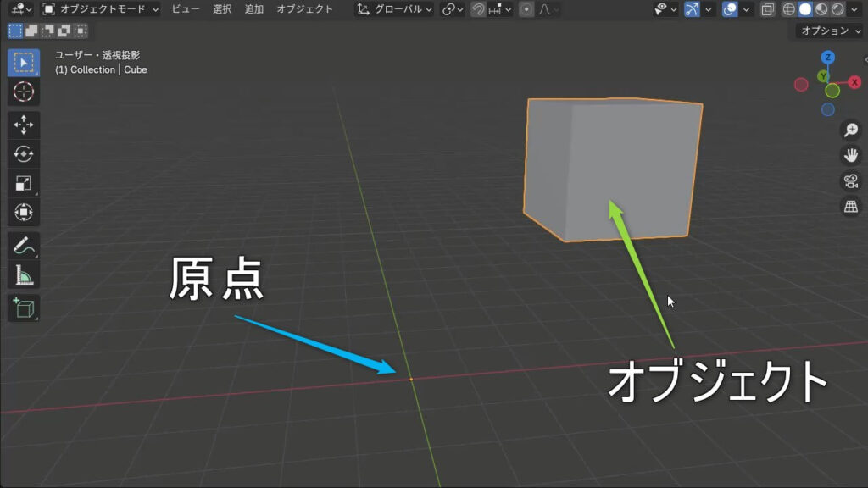Image resolution: width=868 pixels, height=488 pixels.
Task: Click the pan hand viewport icon
Action: 851,156
